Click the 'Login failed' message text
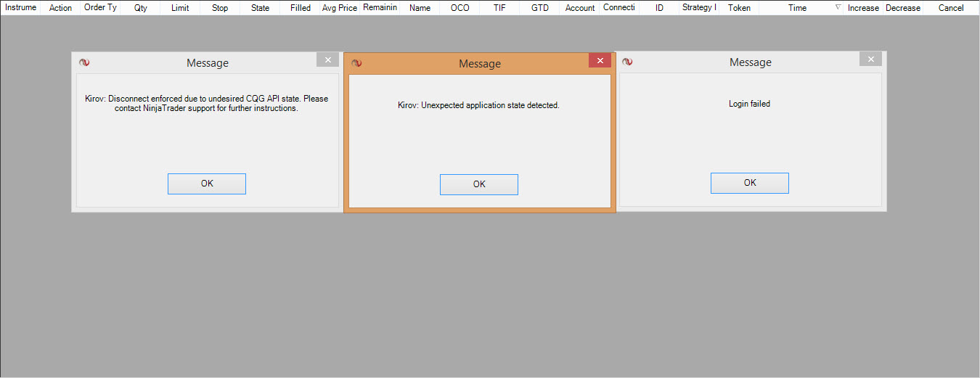Screen dimensions: 980x378 [750, 104]
